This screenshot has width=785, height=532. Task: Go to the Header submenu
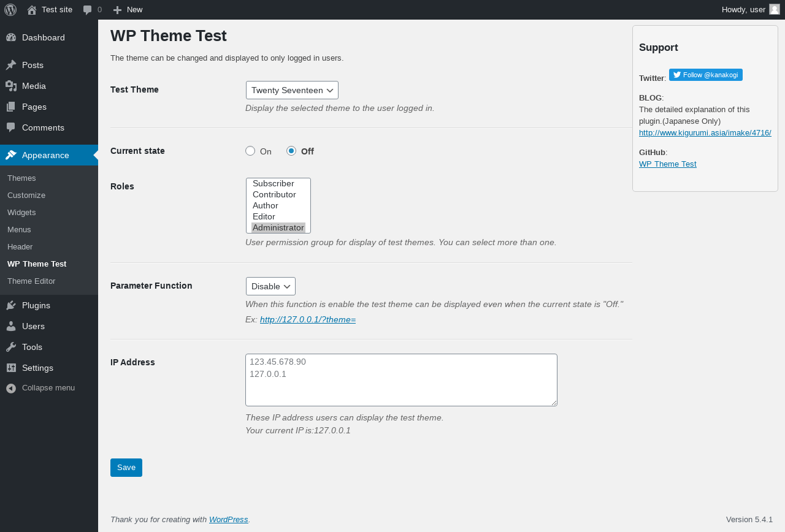pos(49,246)
